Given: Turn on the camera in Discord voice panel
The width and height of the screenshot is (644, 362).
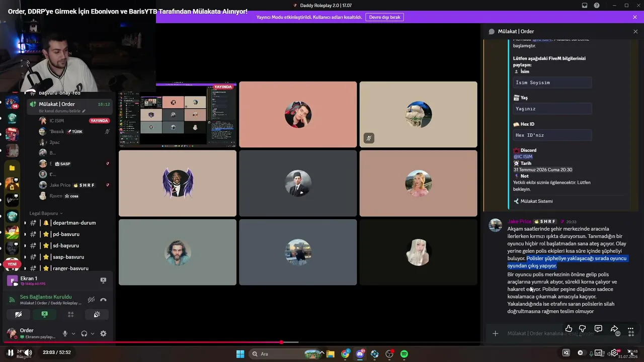Looking at the screenshot, I should (x=19, y=314).
